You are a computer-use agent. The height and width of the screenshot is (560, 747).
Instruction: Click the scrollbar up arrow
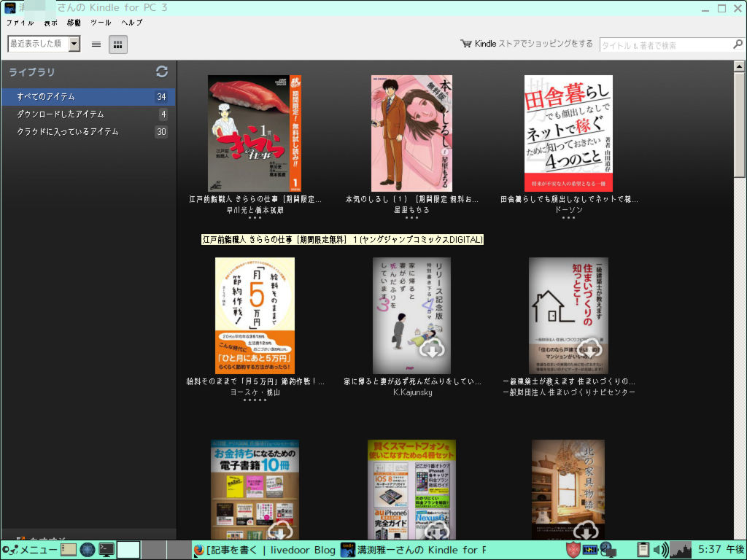(x=739, y=66)
